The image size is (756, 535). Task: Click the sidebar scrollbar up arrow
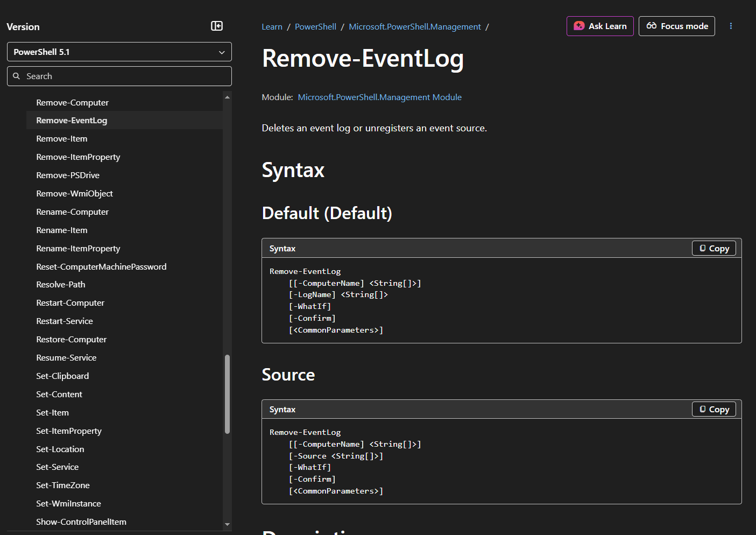pos(227,97)
